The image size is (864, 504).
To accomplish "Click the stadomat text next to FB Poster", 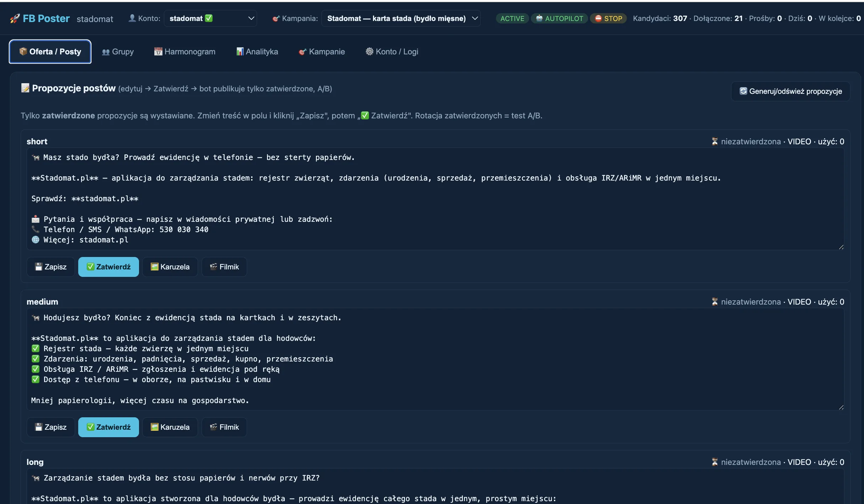I will point(95,19).
